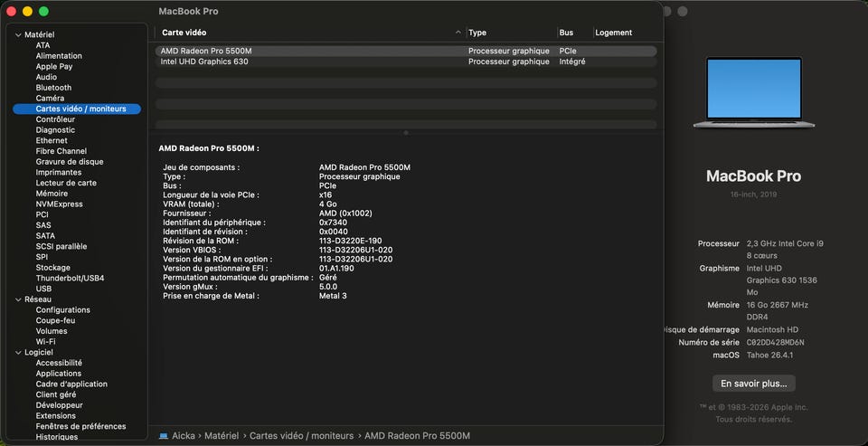
Task: Click the VRAM value 4 Go
Action: 327,204
